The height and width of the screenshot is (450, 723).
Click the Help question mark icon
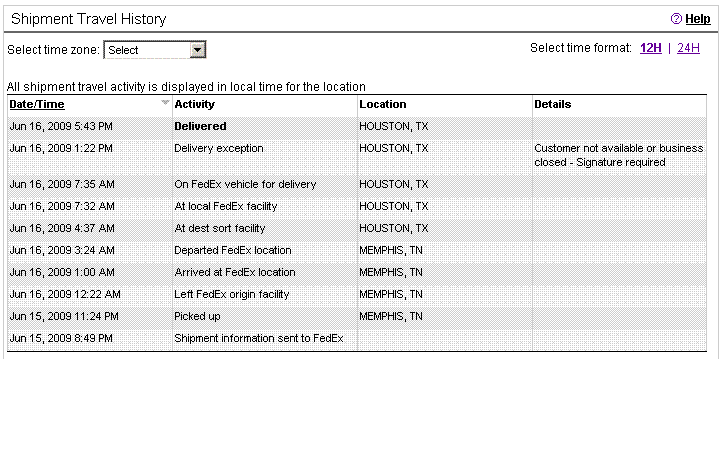click(x=676, y=18)
